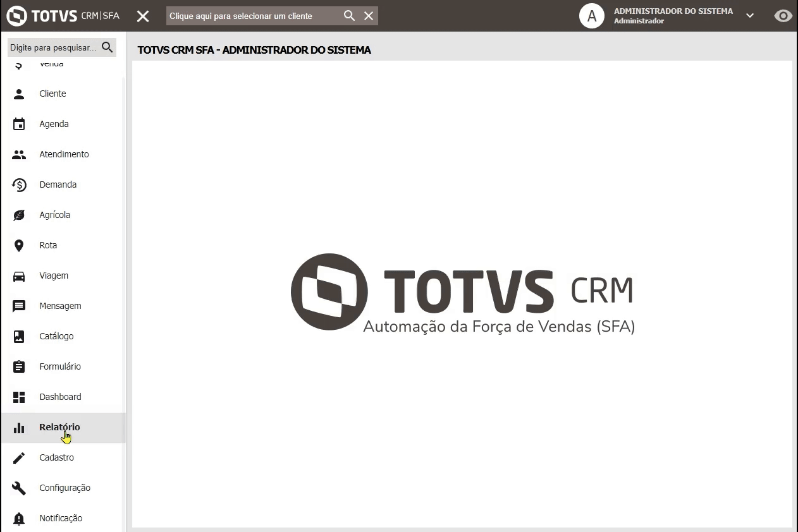This screenshot has width=798, height=532.
Task: Click the sidebar search magnifier icon
Action: point(107,47)
